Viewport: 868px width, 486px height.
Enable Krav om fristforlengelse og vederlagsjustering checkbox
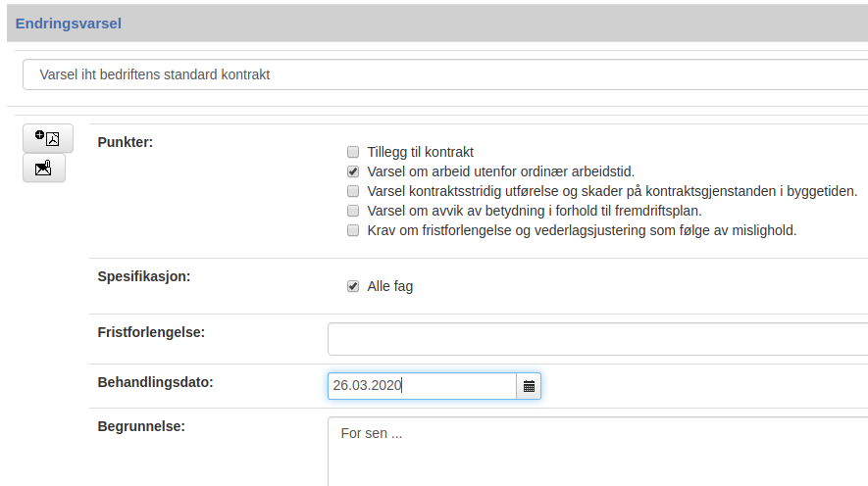click(353, 230)
